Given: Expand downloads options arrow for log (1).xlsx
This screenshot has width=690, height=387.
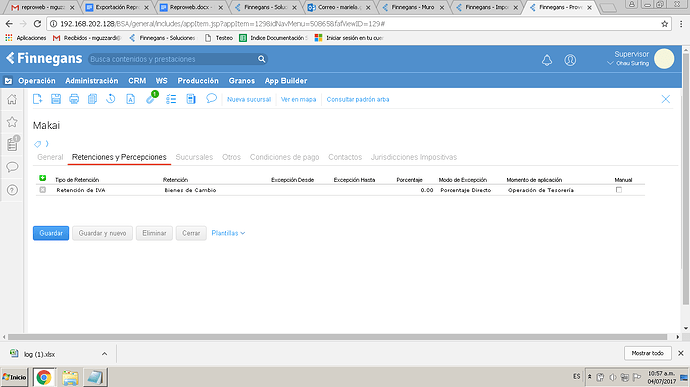Looking at the screenshot, I should point(104,354).
